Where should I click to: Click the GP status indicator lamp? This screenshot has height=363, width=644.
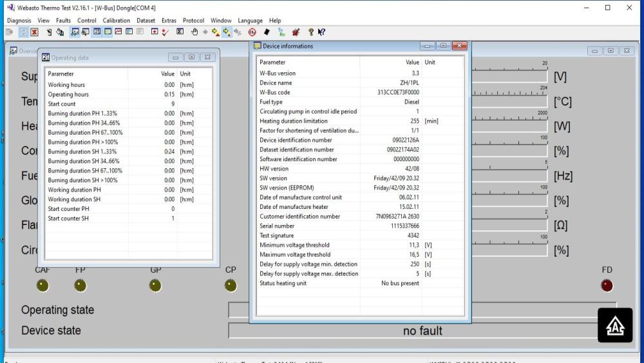[155, 285]
